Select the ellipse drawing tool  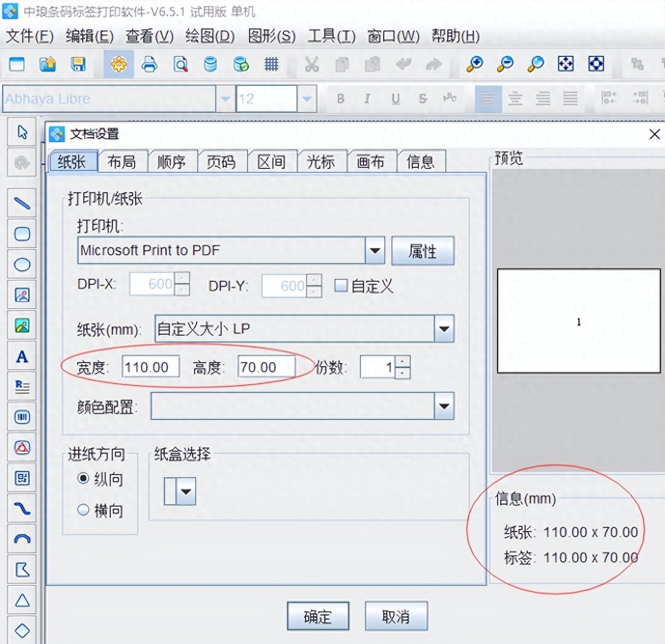click(x=22, y=265)
